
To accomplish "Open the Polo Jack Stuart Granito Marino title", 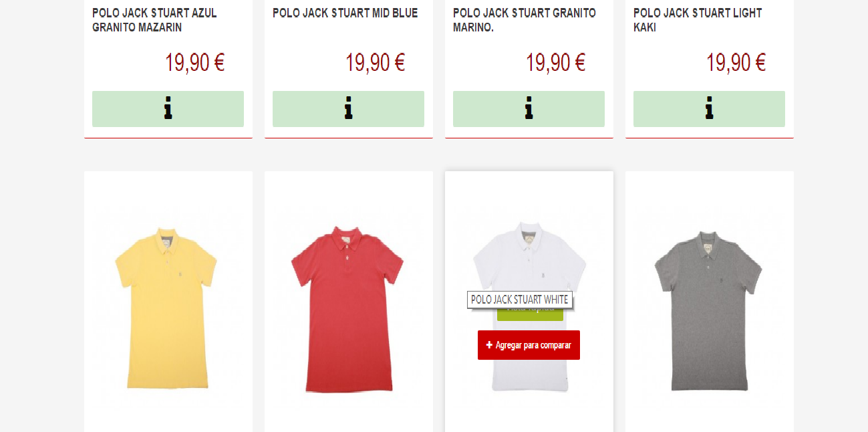I will point(525,20).
